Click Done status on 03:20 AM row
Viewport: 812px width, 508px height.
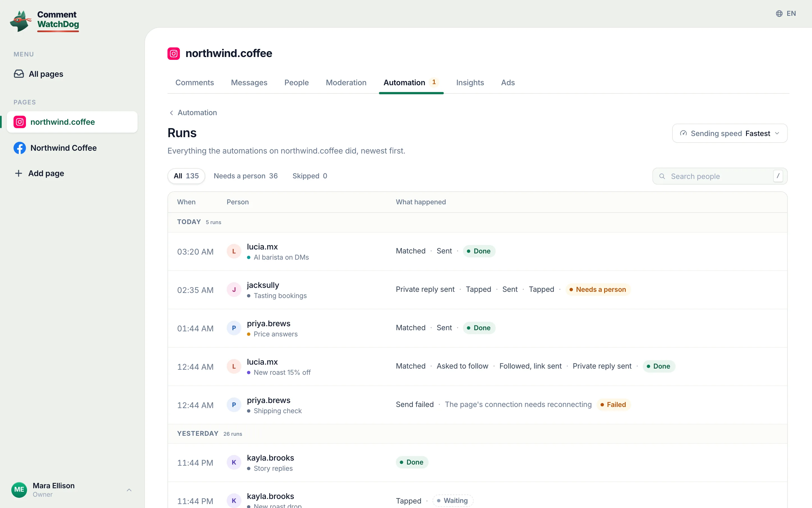tap(479, 251)
